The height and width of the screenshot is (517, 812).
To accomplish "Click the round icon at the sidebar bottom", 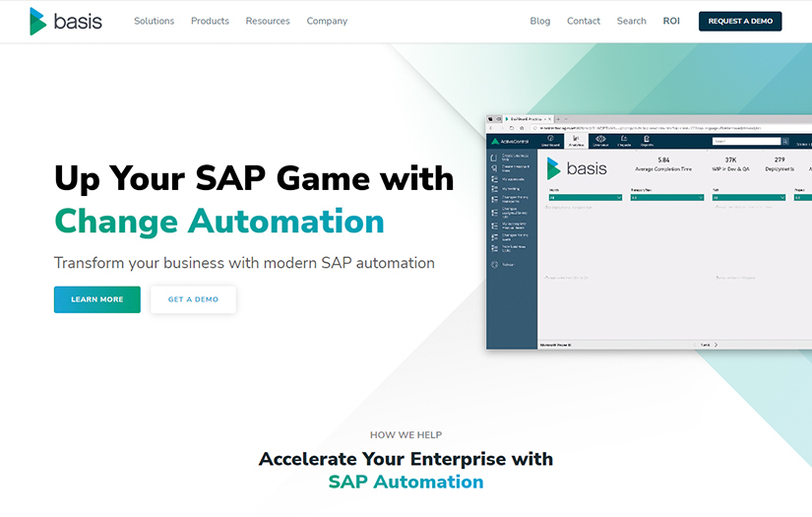I will (x=494, y=265).
